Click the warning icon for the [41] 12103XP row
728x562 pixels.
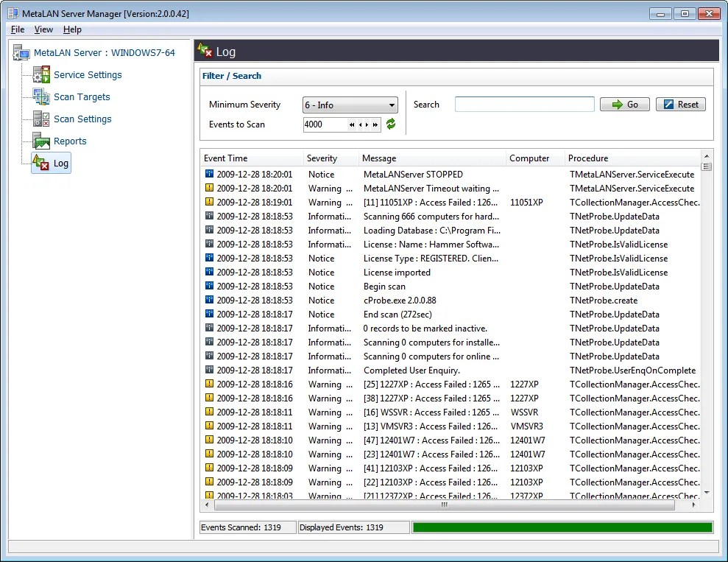[209, 467]
